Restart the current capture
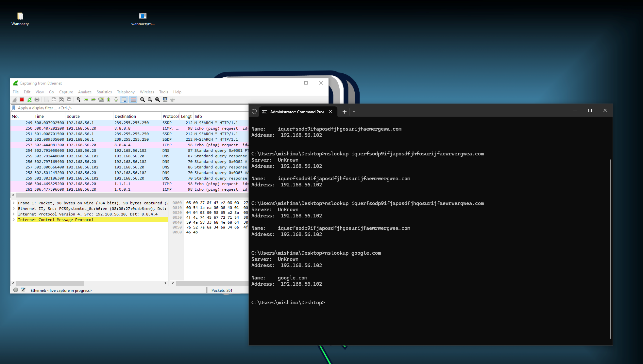 pos(29,100)
